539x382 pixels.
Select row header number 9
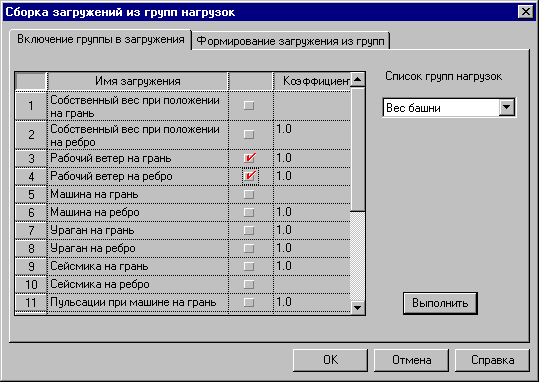31,266
